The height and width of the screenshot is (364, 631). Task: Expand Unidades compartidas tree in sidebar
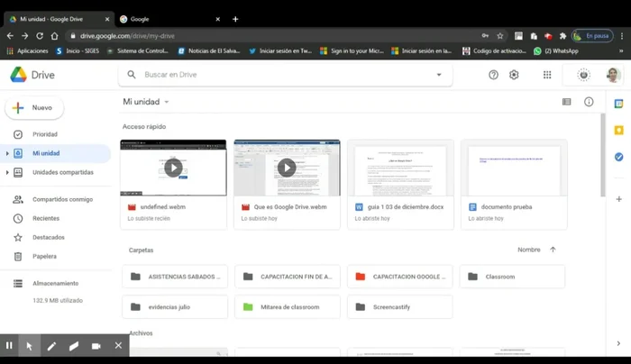(7, 172)
